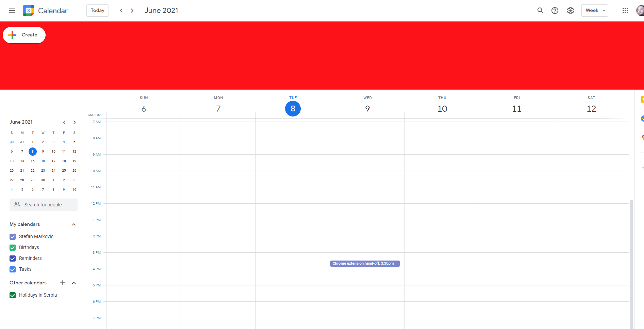Disable the Reminders calendar

tap(13, 258)
